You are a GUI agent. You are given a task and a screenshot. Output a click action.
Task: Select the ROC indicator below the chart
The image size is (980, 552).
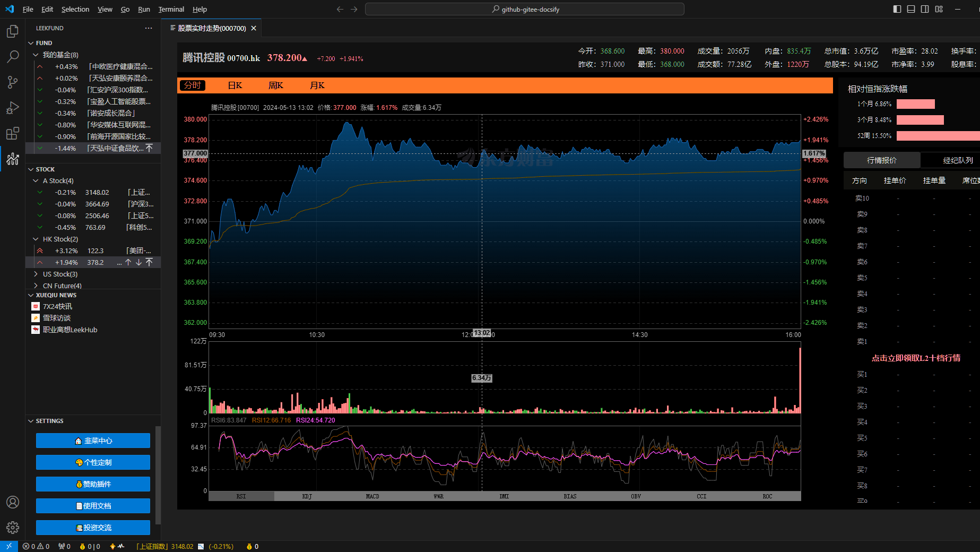[x=767, y=496]
